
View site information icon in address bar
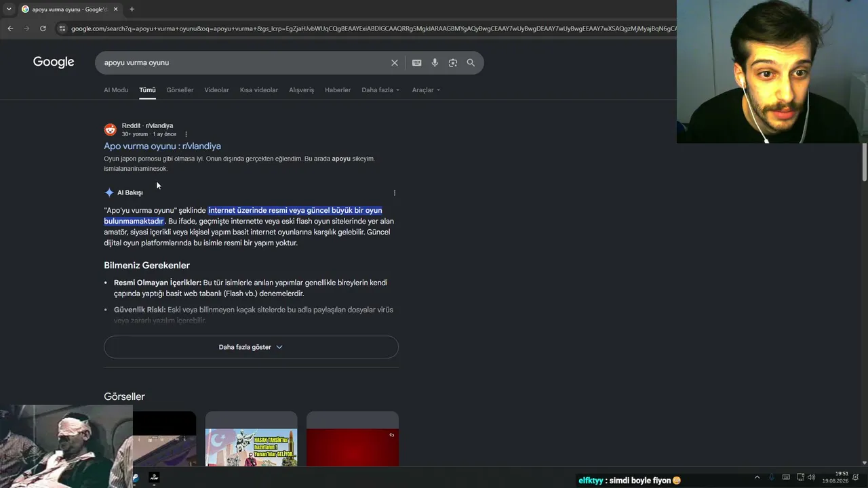(62, 28)
